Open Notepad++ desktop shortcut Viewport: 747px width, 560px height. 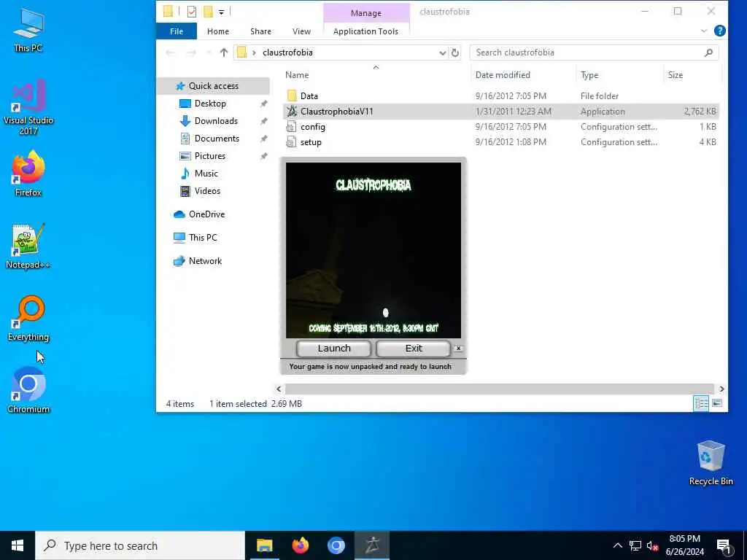coord(28,246)
